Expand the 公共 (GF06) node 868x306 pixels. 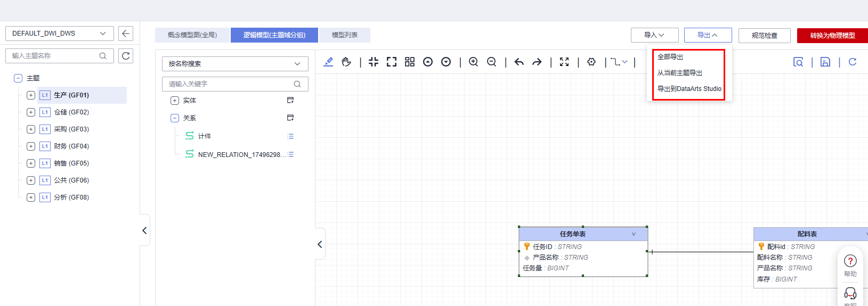click(31, 180)
